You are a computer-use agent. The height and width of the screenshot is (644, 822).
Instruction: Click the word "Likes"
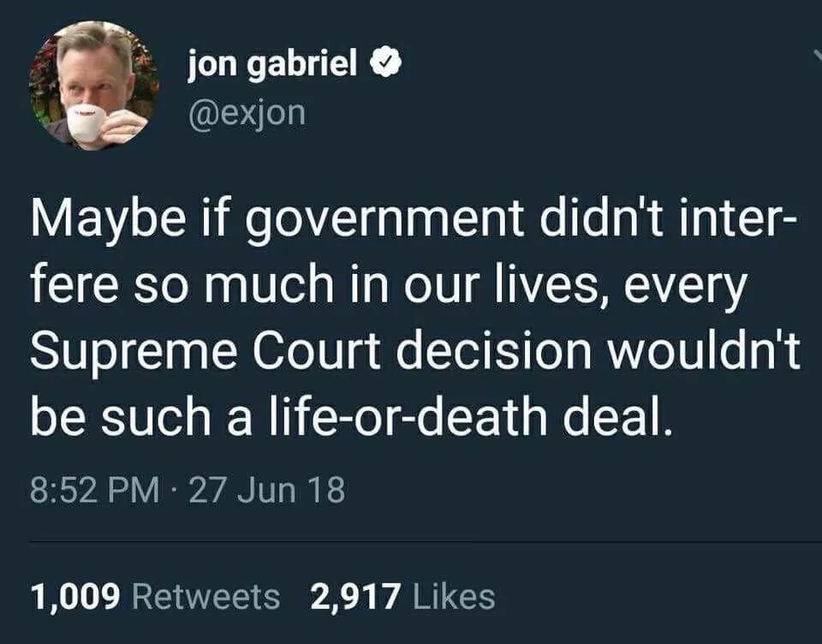coord(454,596)
